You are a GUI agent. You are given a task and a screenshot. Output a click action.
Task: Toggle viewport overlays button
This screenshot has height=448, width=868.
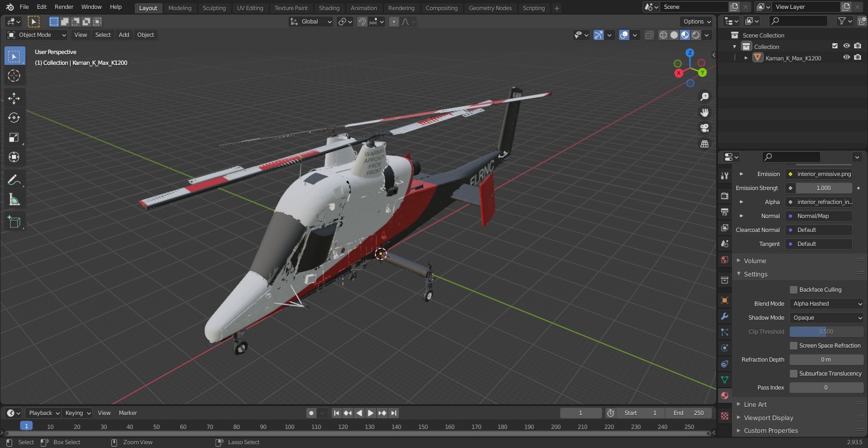pos(624,35)
